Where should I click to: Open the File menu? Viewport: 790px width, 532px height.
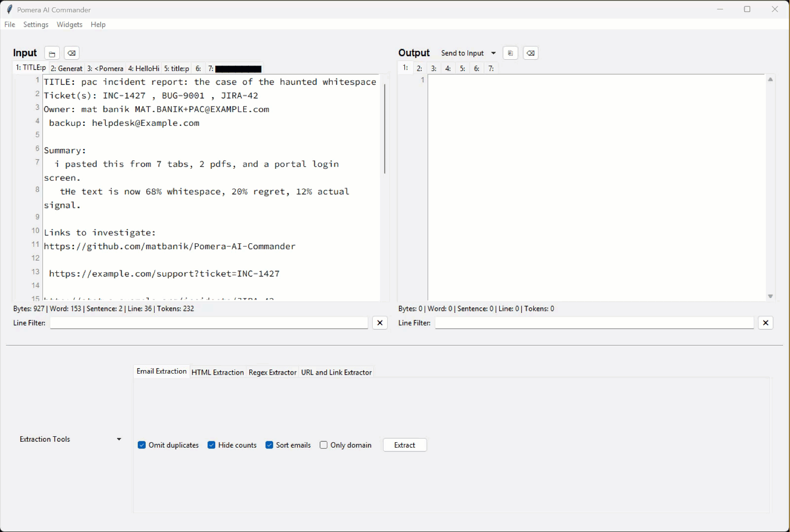tap(9, 24)
